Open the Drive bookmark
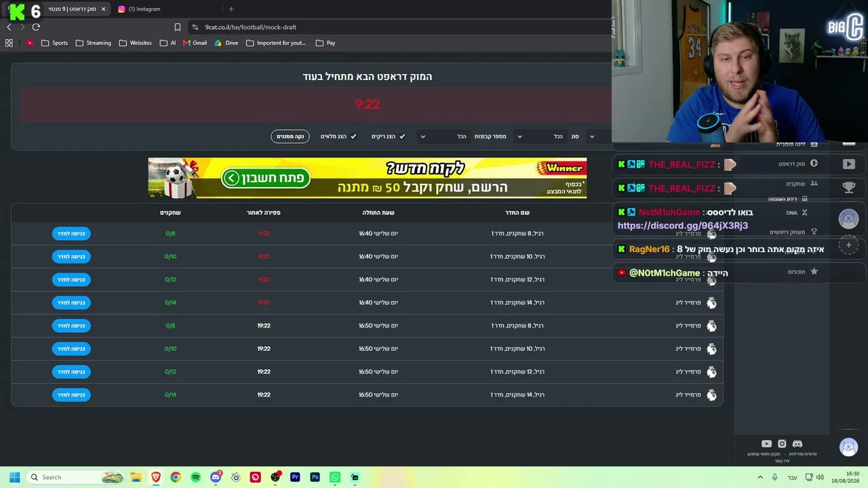Screen dimensions: 868x488 tap(226, 43)
